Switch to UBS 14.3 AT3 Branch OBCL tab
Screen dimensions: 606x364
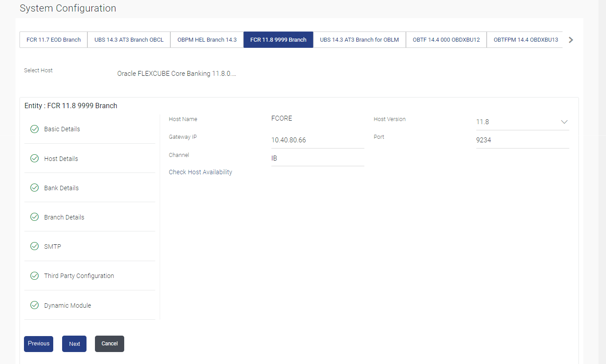pos(129,39)
